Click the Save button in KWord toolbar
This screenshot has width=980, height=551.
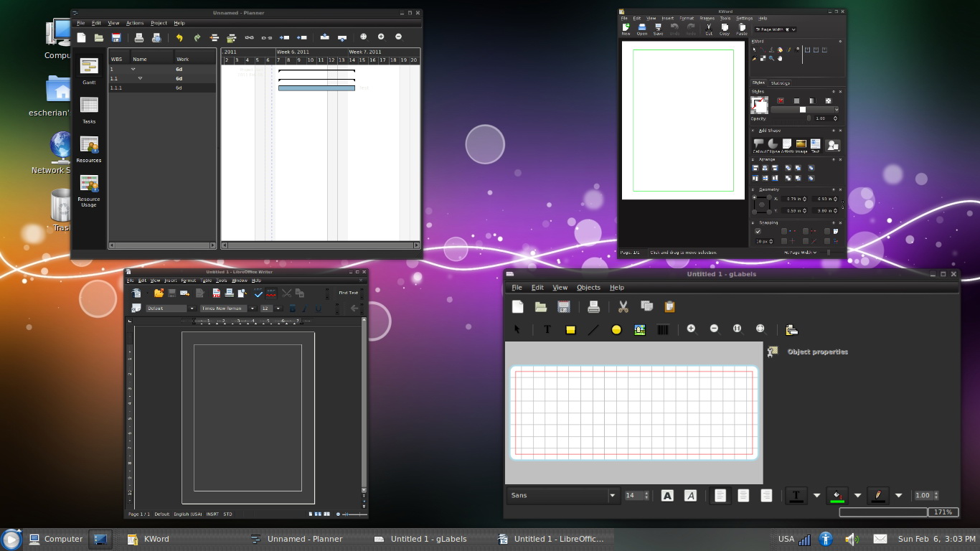(658, 29)
